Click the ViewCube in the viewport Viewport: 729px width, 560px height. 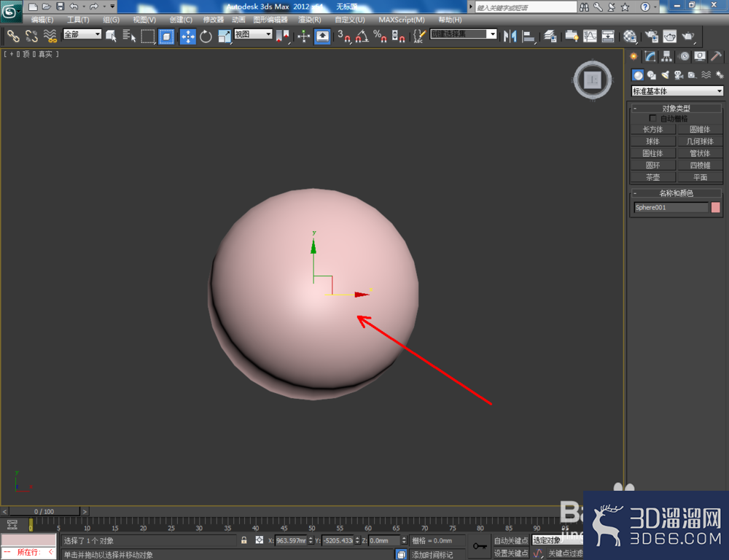[593, 80]
